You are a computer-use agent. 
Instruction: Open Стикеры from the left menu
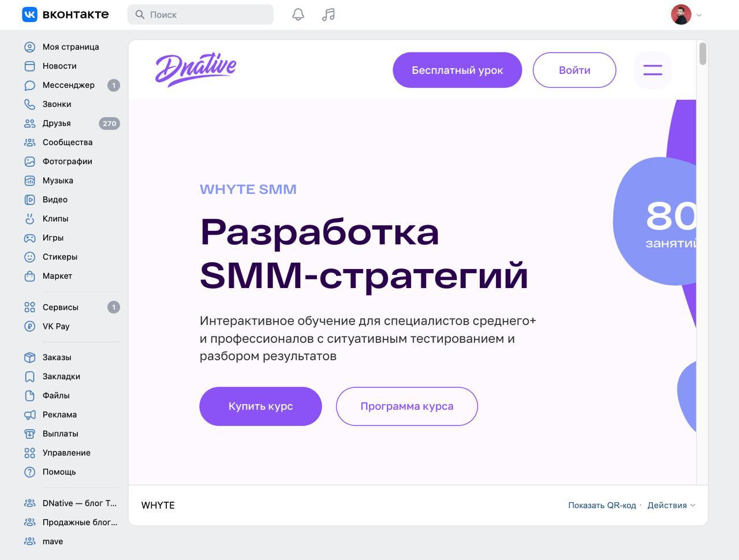59,257
